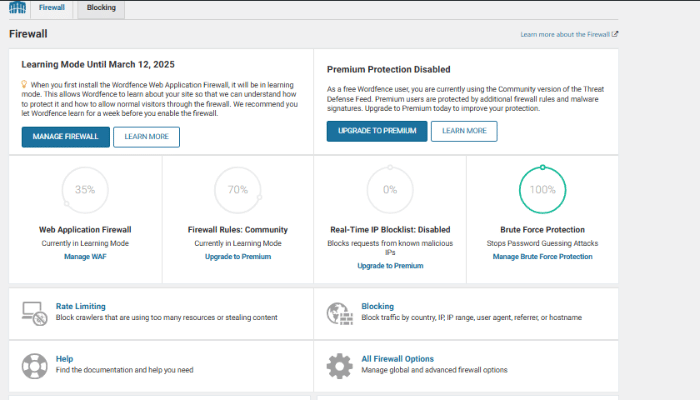
Task: Click the Firewall Rules: Community heading
Action: (238, 230)
